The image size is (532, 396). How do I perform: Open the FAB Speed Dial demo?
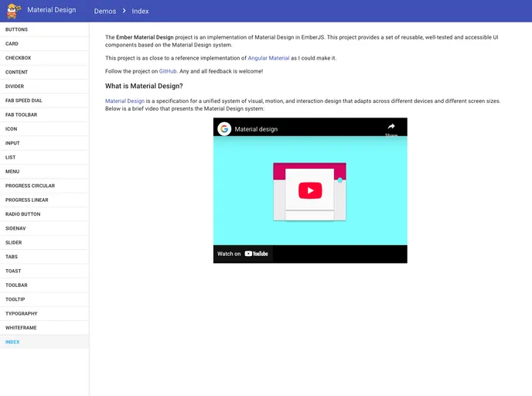(44, 101)
